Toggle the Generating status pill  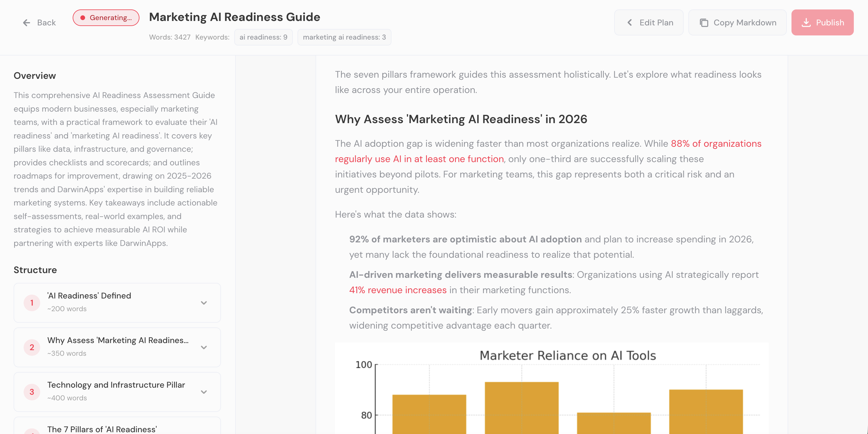pos(106,18)
